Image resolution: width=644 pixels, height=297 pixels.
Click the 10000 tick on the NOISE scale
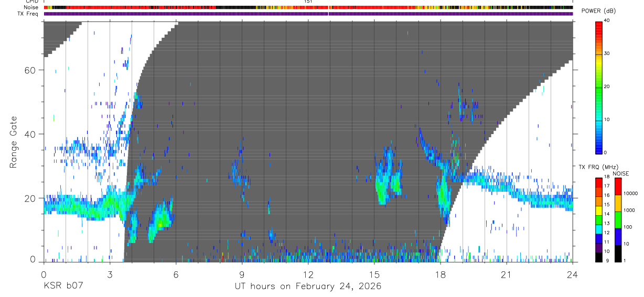[630, 194]
